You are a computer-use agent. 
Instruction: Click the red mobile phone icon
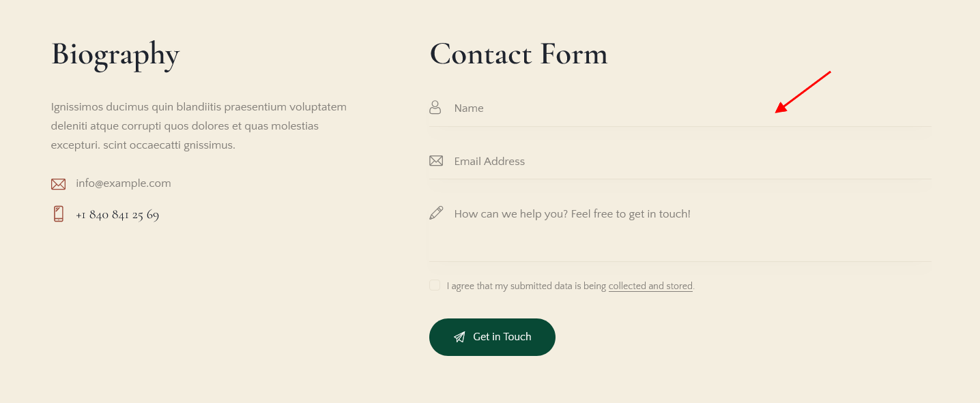click(59, 214)
